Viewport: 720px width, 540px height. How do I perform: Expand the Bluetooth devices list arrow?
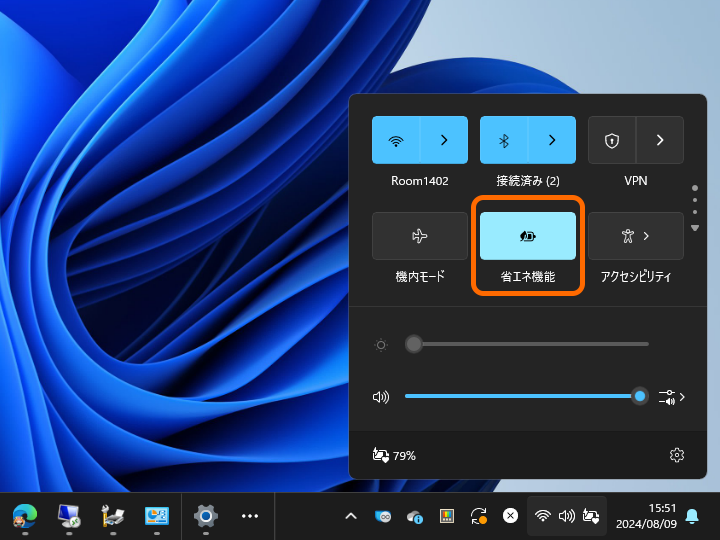(552, 140)
